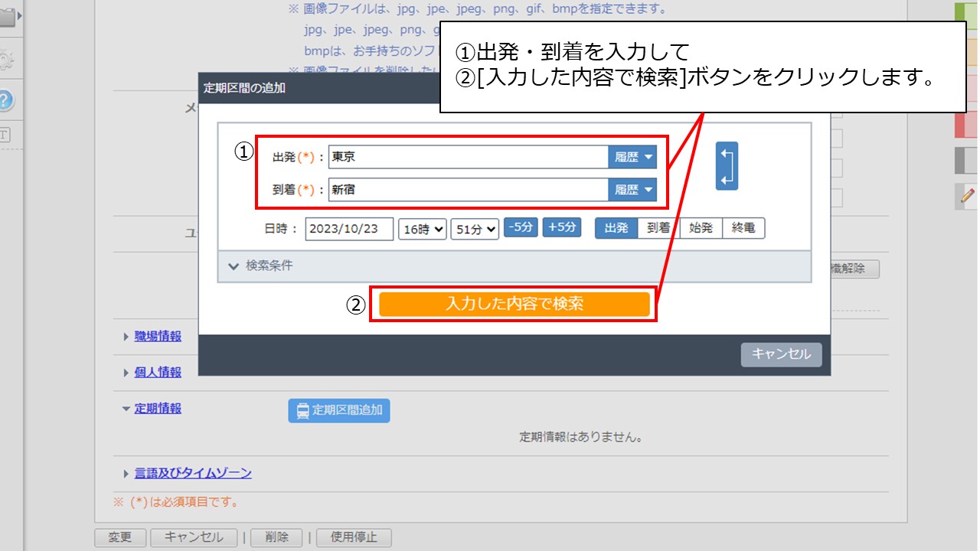Click the orange 入力した内容で検索 button
Viewport: 980px width, 551px height.
[x=513, y=303]
